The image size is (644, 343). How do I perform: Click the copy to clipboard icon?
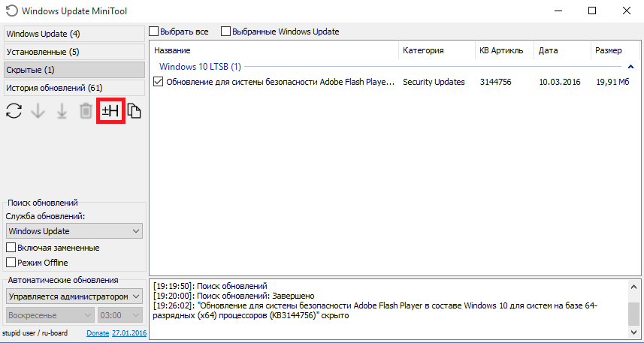click(x=135, y=111)
